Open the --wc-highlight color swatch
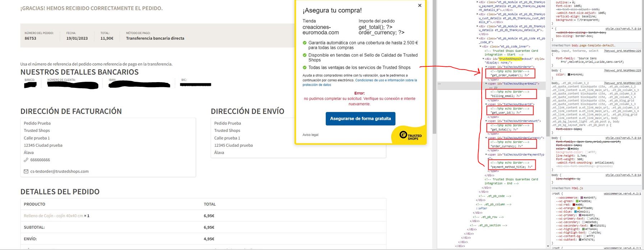 click(584, 229)
